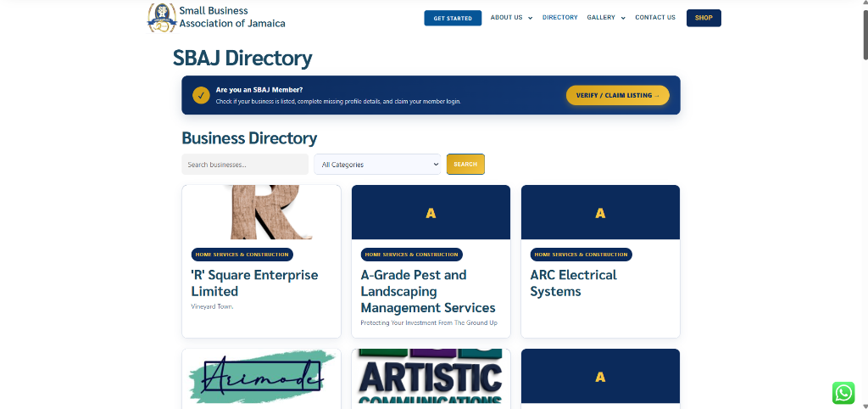Click the SBAJ logo emblem
The image size is (868, 409).
coord(162,18)
